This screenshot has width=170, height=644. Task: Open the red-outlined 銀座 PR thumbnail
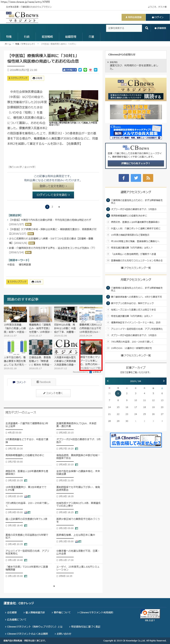[91, 355]
